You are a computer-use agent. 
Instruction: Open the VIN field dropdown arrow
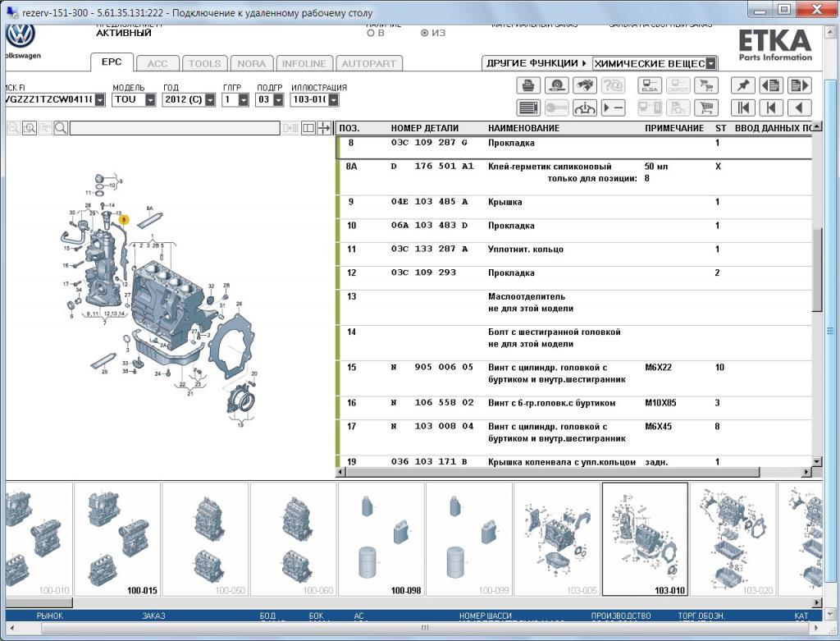[100, 99]
